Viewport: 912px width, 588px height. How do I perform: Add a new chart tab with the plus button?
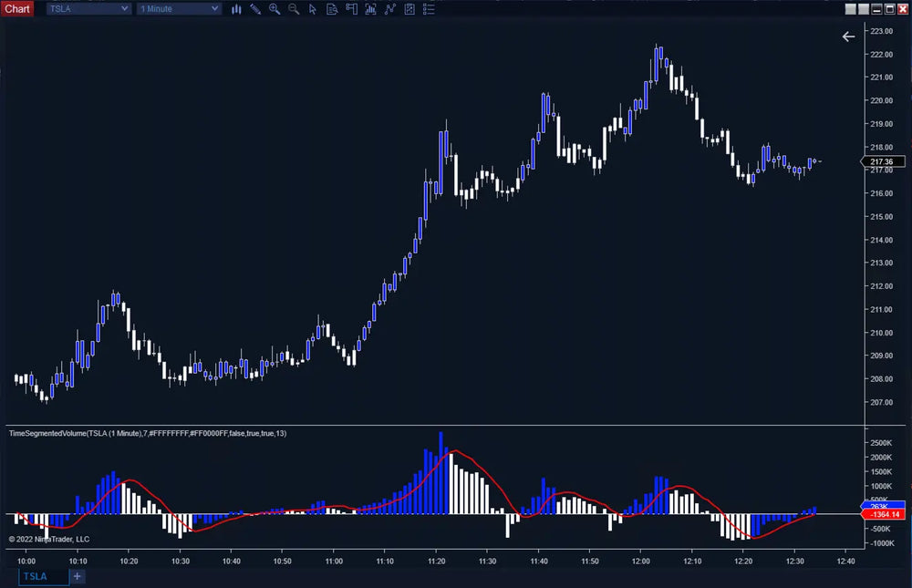pos(77,576)
